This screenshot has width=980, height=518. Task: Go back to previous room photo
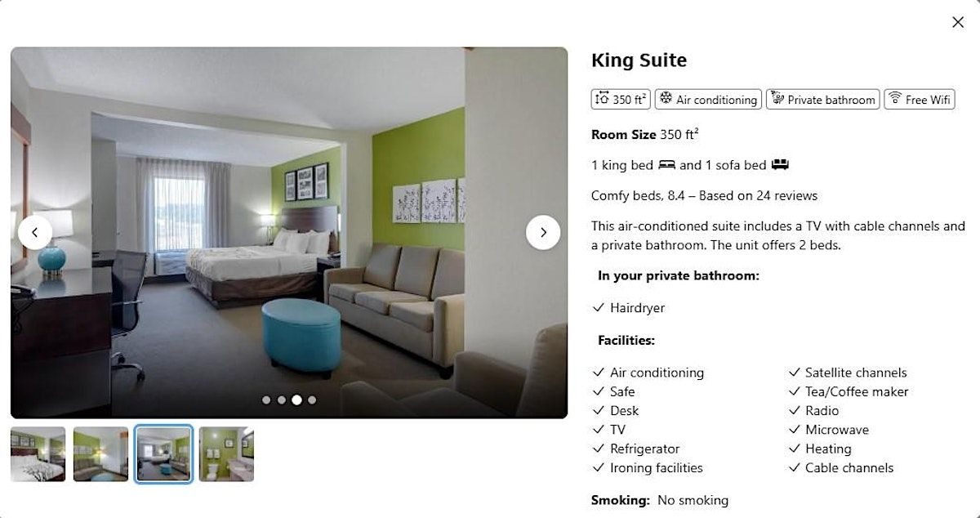pos(35,232)
